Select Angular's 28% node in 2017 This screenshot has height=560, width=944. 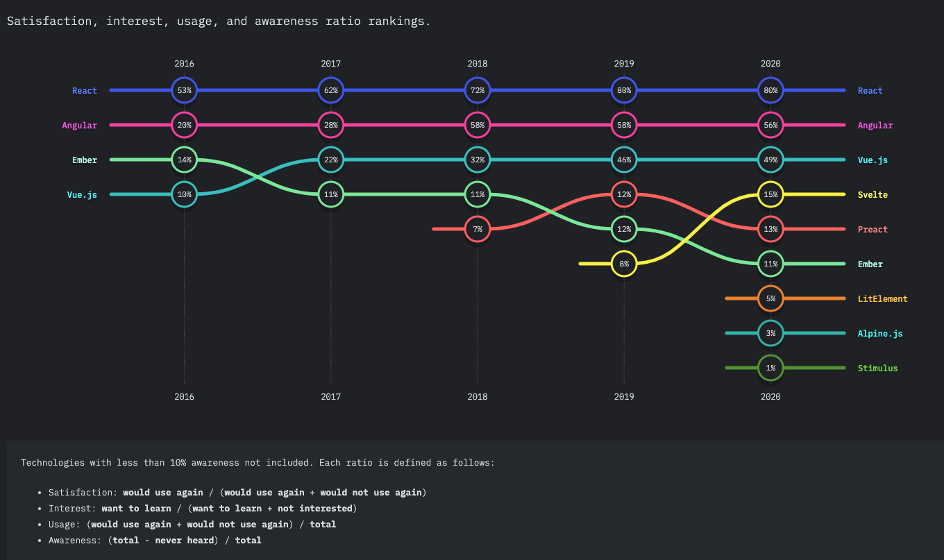[331, 125]
